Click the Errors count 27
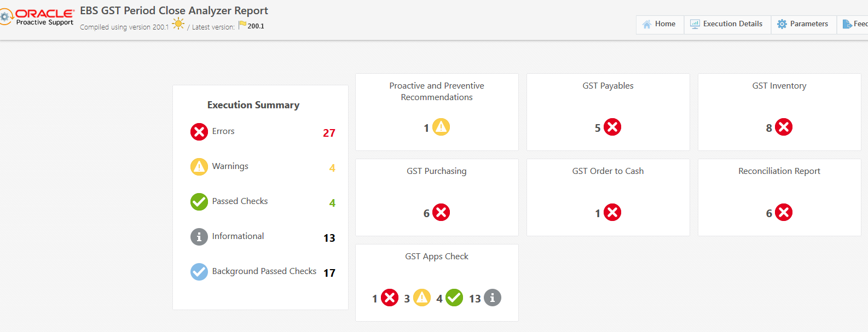Image resolution: width=868 pixels, height=332 pixels. (x=329, y=133)
